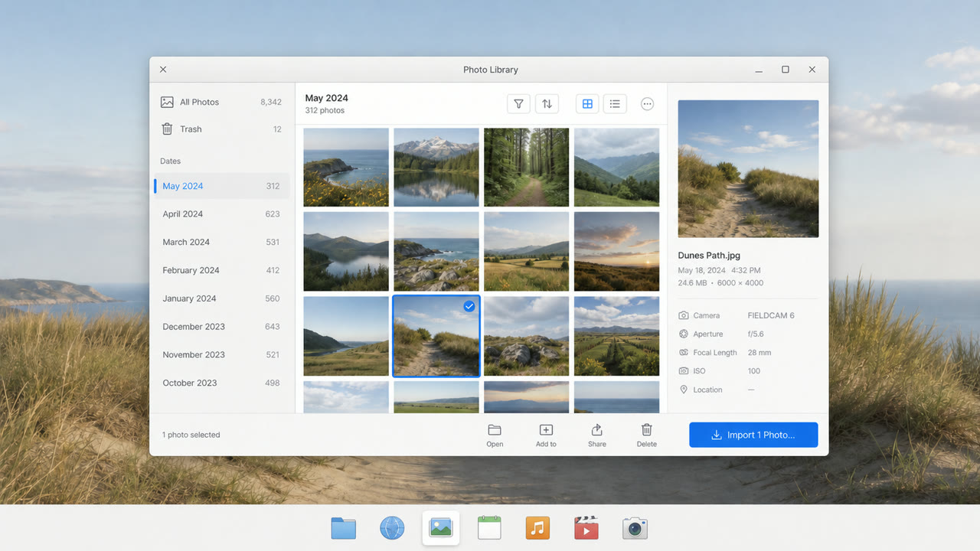Click the Open folder icon
Viewport: 980px width, 551px height.
[x=495, y=430]
